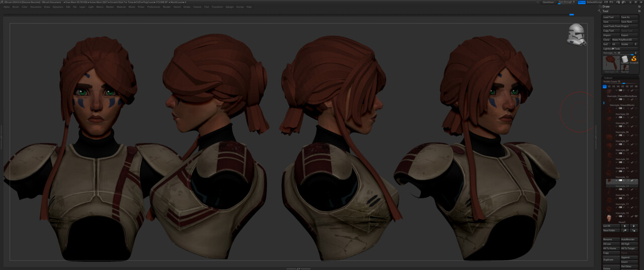
Task: Click the Del Other button
Action: coord(629,266)
